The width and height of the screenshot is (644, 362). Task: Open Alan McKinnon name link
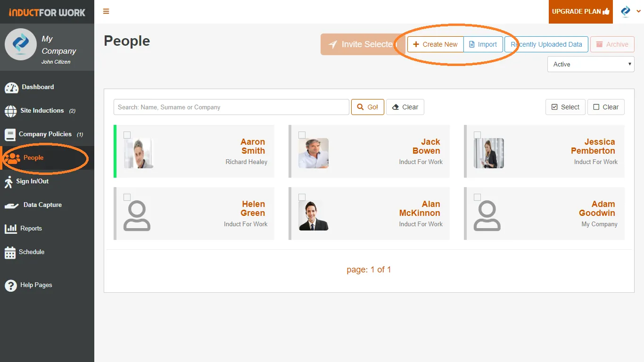pos(420,208)
